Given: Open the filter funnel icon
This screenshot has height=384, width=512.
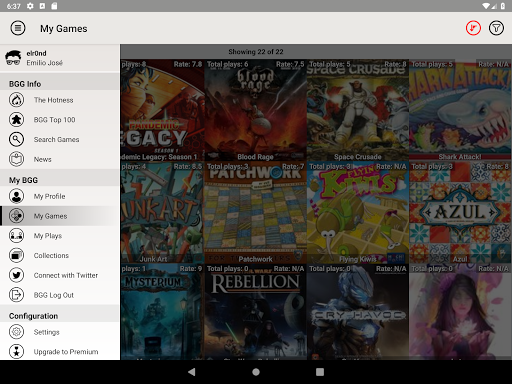Looking at the screenshot, I should (496, 28).
